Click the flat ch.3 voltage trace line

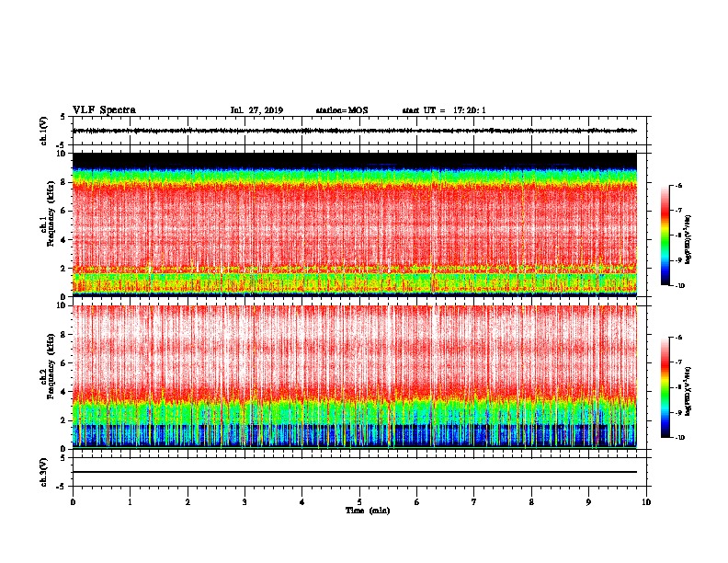[x=354, y=472]
